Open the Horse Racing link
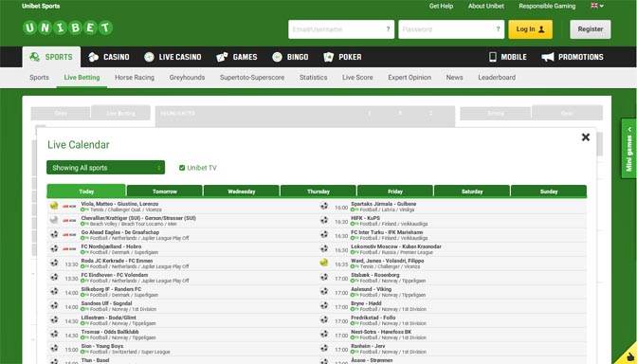Viewport: 637px width, 364px height. point(135,77)
